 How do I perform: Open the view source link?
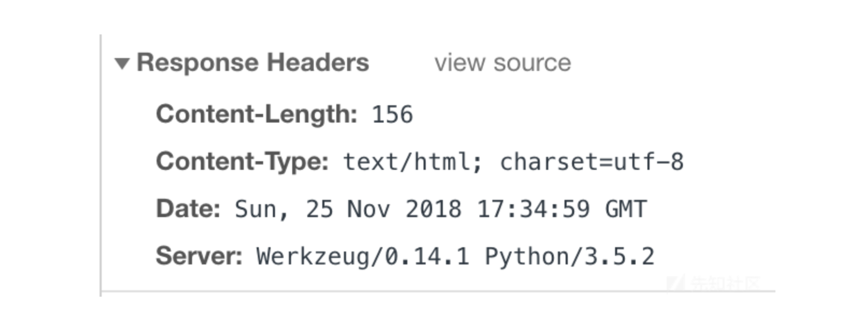tap(503, 63)
